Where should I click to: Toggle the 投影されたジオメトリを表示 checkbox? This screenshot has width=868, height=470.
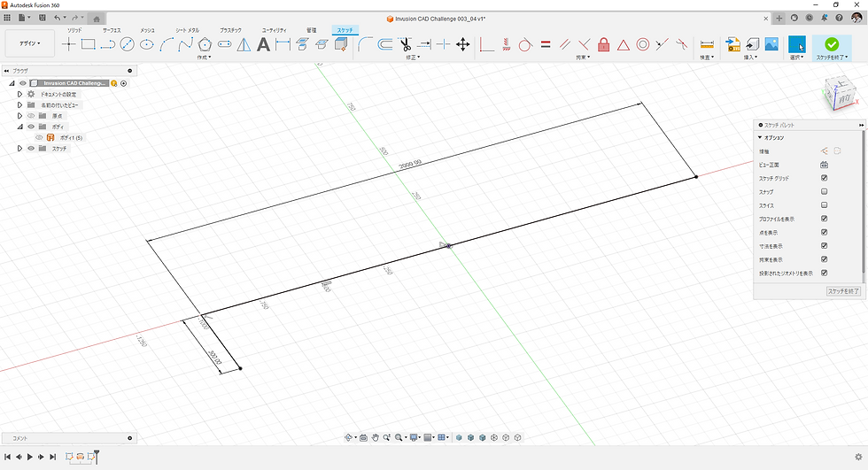point(825,273)
